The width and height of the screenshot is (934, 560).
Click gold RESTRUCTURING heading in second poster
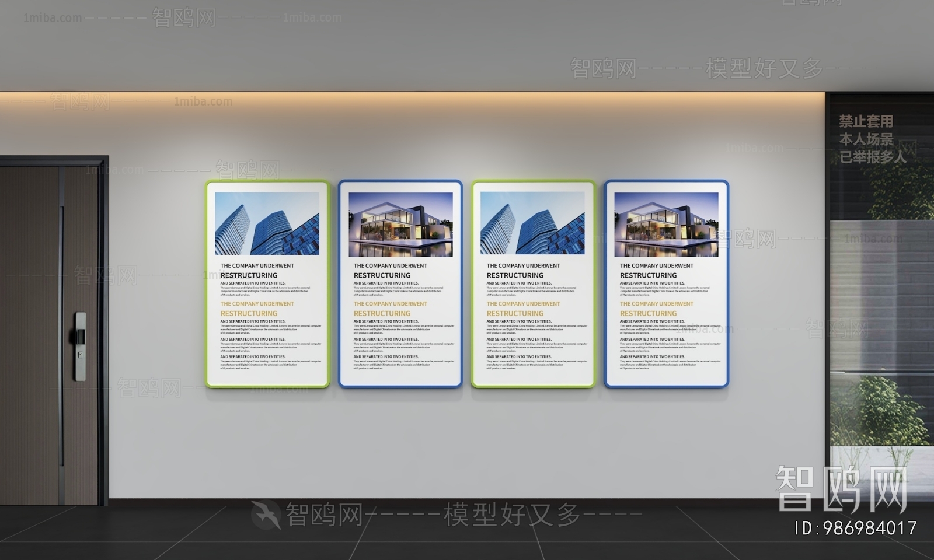(x=382, y=313)
